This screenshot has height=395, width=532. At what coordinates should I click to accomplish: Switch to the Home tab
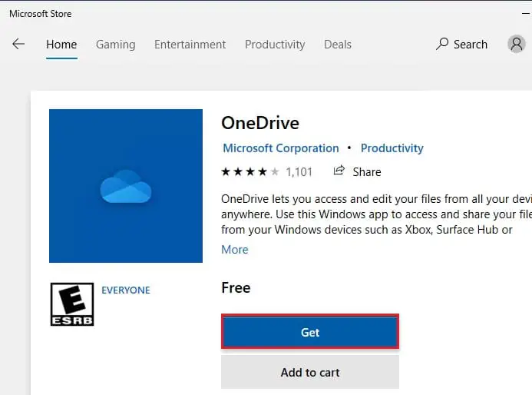point(61,45)
